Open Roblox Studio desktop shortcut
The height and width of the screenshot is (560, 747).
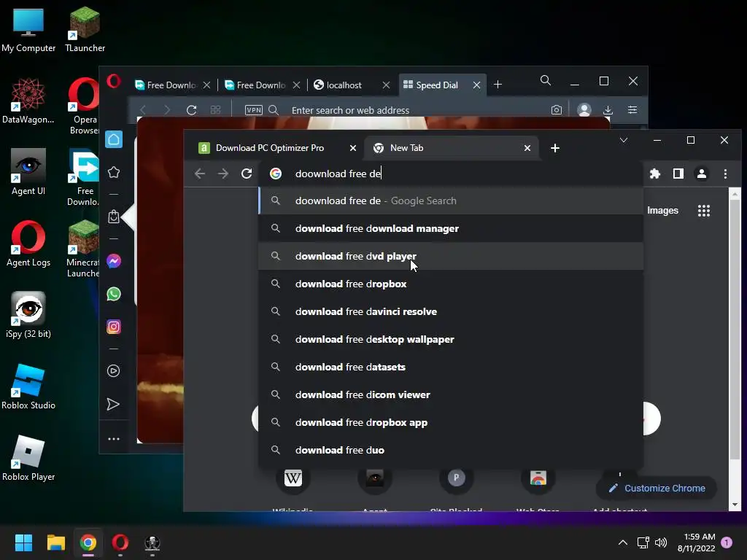tap(28, 386)
